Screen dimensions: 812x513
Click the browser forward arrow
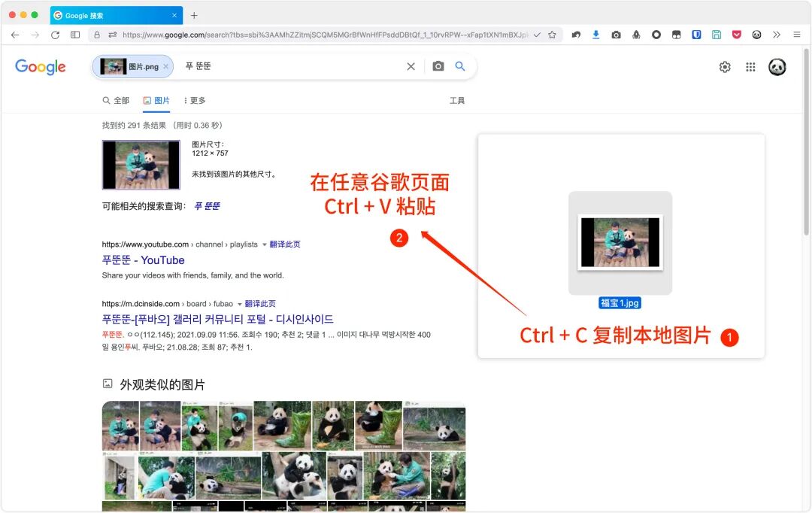point(35,35)
